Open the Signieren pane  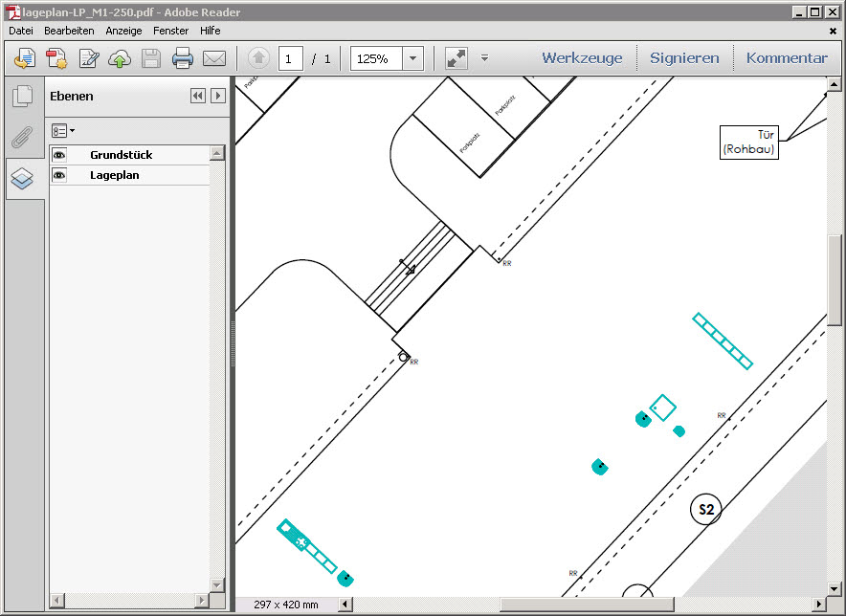684,57
